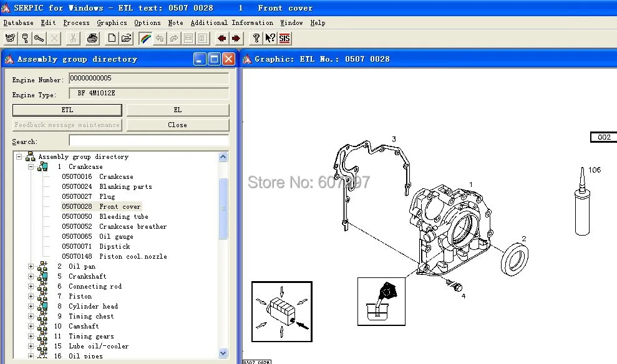Open the Options menu
The height and width of the screenshot is (364, 617).
click(147, 23)
